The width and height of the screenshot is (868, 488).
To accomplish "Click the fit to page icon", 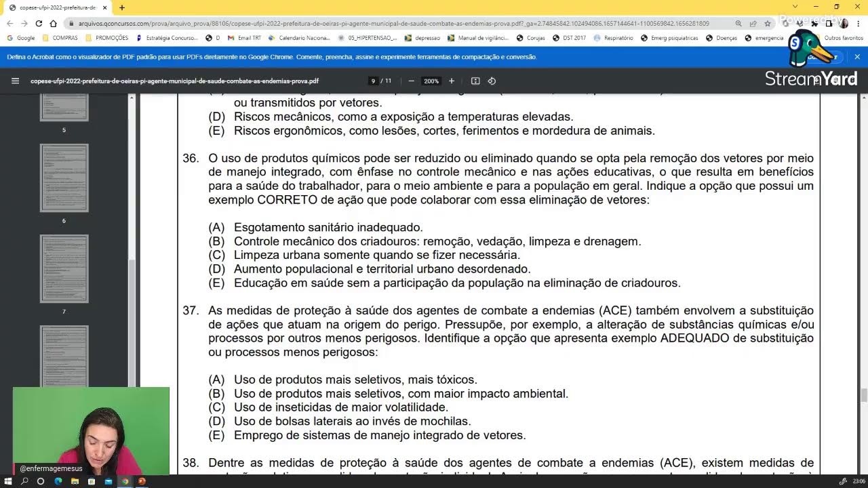I will 475,81.
